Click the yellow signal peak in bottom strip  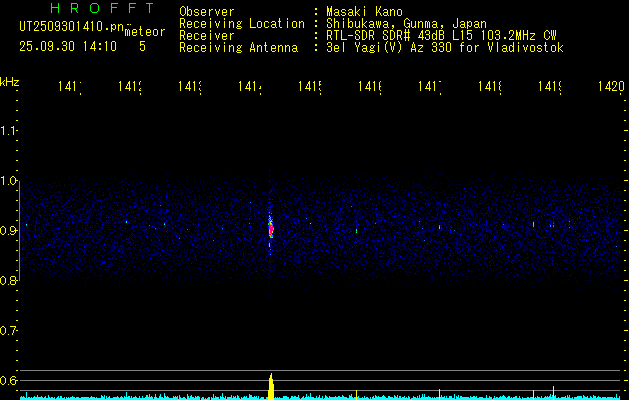tap(270, 387)
